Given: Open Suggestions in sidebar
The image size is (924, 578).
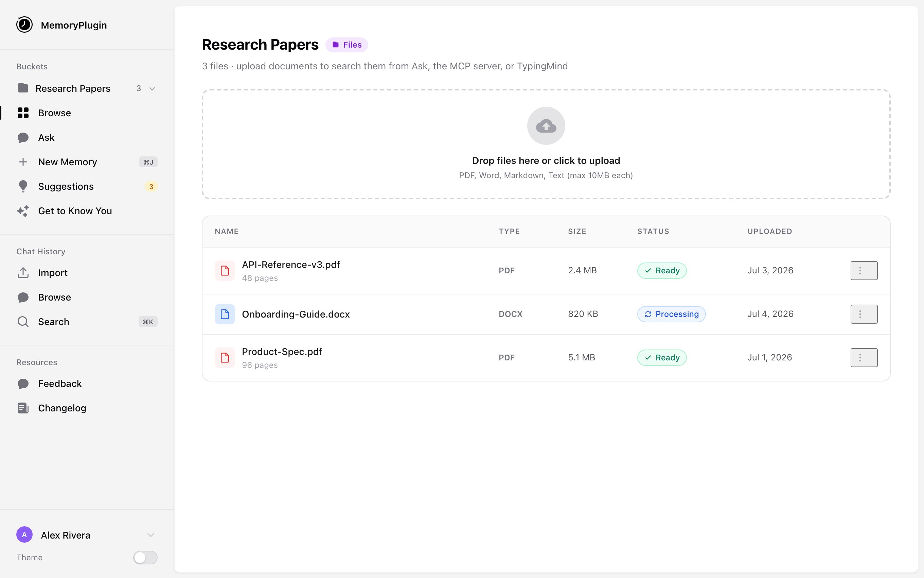Looking at the screenshot, I should (87, 186).
